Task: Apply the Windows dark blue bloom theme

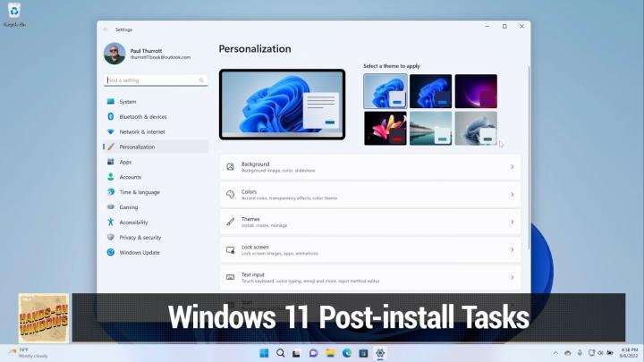Action: (x=430, y=91)
